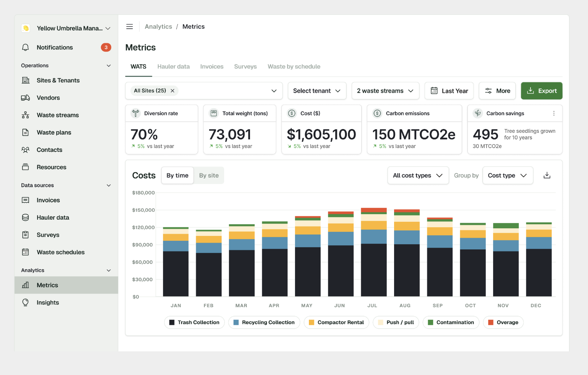Download the Costs chart

pos(547,175)
